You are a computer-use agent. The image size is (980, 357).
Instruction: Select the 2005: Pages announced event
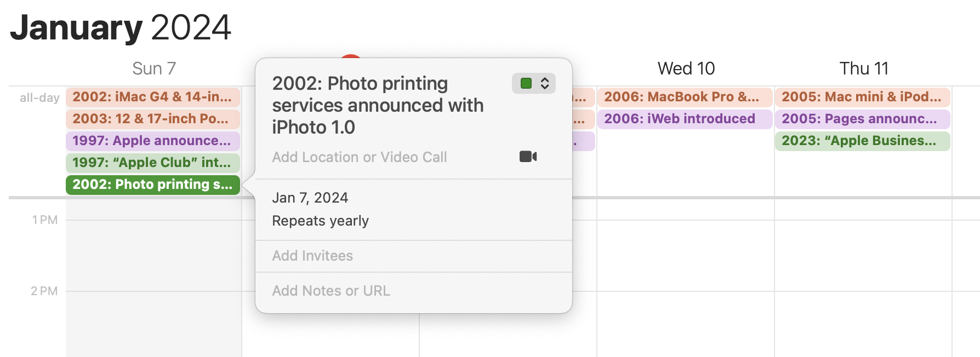point(863,119)
